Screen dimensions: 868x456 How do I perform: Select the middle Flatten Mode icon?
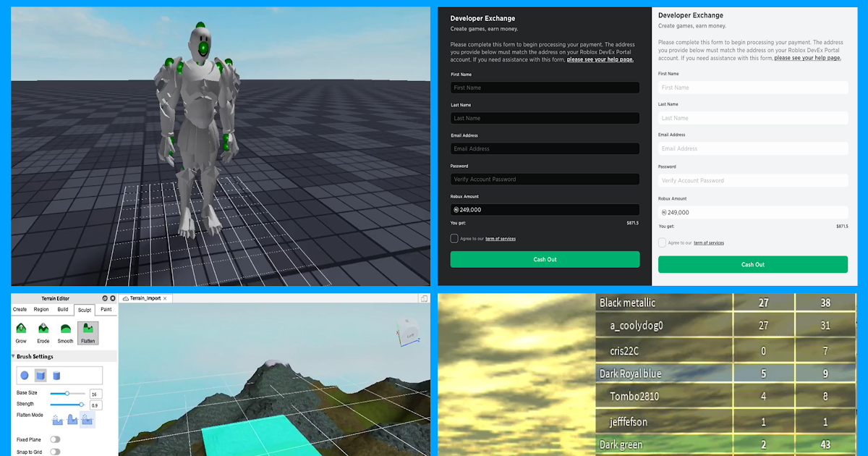pos(72,419)
